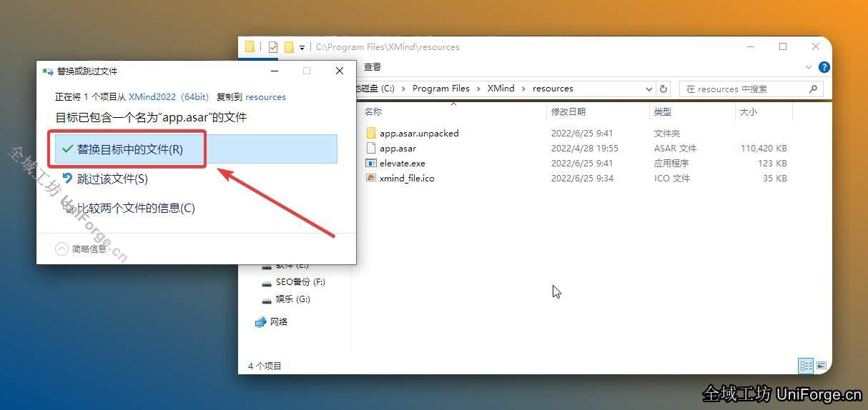Click folder icon in Explorer title bar
The height and width of the screenshot is (410, 868).
(x=250, y=47)
